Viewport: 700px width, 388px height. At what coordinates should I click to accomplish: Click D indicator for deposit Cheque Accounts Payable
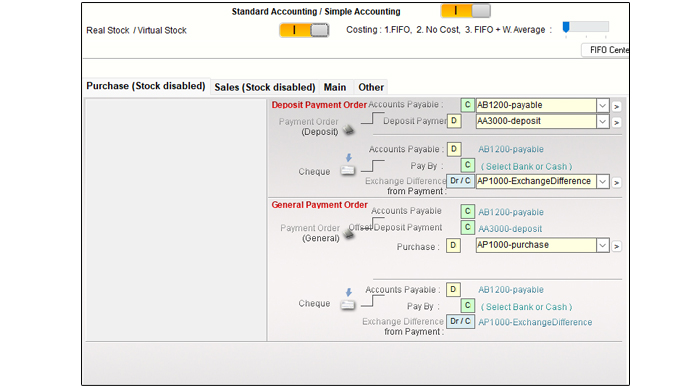pos(454,149)
